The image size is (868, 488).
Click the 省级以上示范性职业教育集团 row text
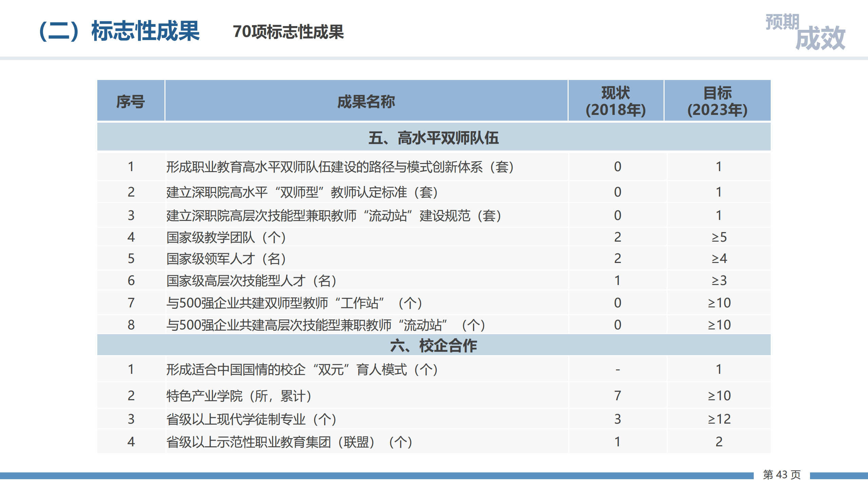pos(289,442)
